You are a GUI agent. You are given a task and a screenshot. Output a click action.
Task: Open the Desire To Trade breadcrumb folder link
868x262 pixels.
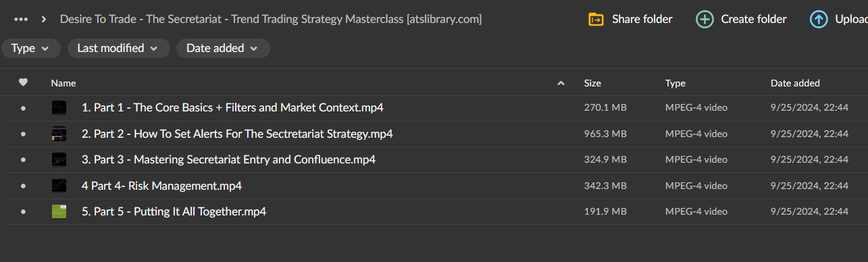(270, 19)
